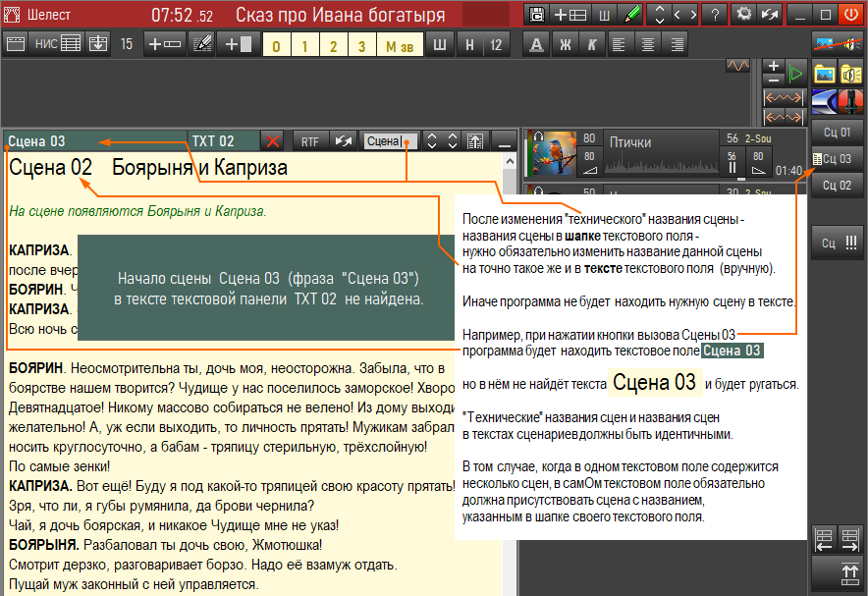
Task: Click the move-to-top icon in text panel header
Action: pos(475,141)
